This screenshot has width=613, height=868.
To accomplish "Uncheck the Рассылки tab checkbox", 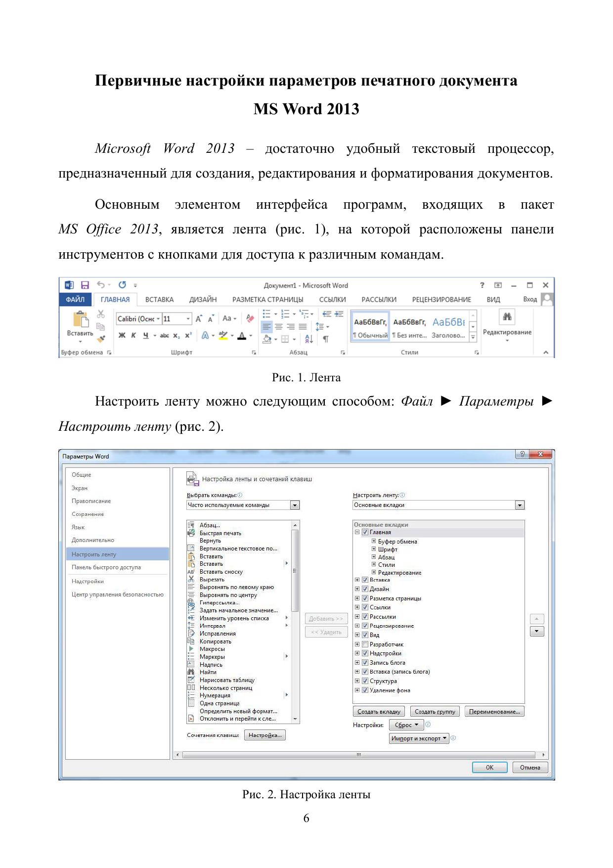I will pyautogui.click(x=365, y=617).
